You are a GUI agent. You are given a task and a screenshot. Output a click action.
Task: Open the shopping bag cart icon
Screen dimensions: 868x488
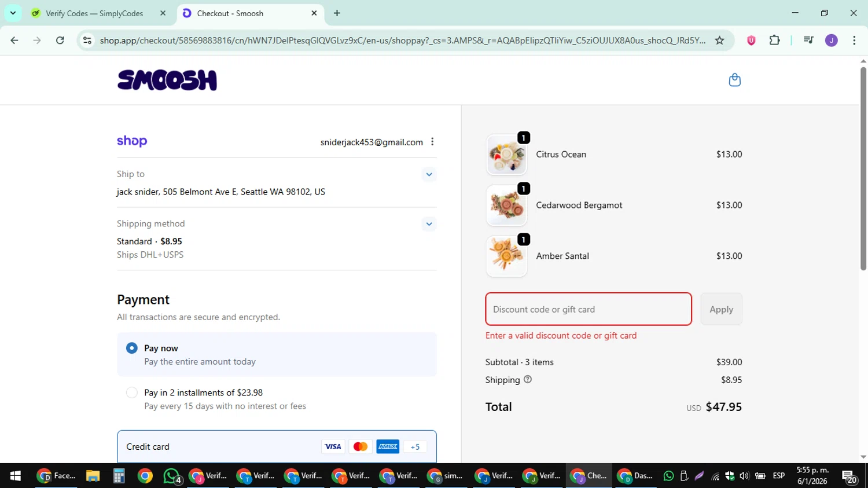734,80
